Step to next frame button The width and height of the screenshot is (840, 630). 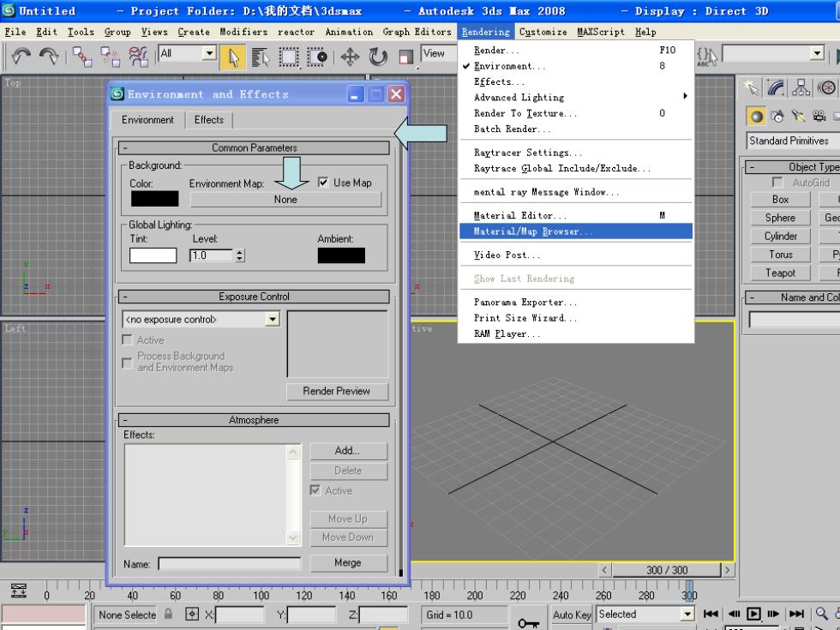pyautogui.click(x=773, y=614)
